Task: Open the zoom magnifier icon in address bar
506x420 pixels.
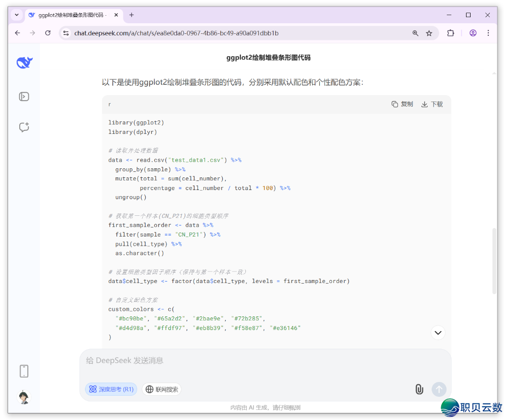Action: pos(415,33)
